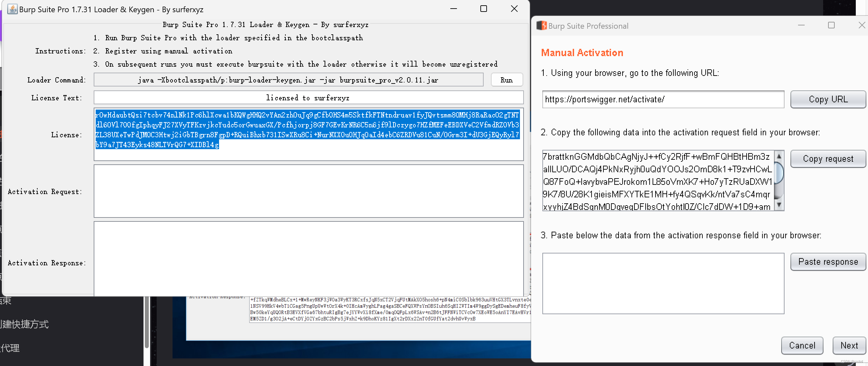Image resolution: width=868 pixels, height=366 pixels.
Task: Click the empty activation response paste area
Action: click(x=662, y=283)
